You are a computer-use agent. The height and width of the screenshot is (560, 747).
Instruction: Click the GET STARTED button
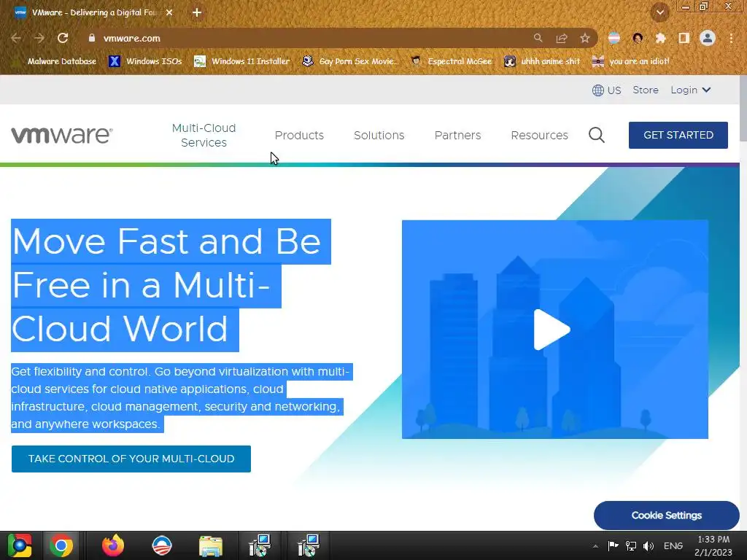[678, 135]
